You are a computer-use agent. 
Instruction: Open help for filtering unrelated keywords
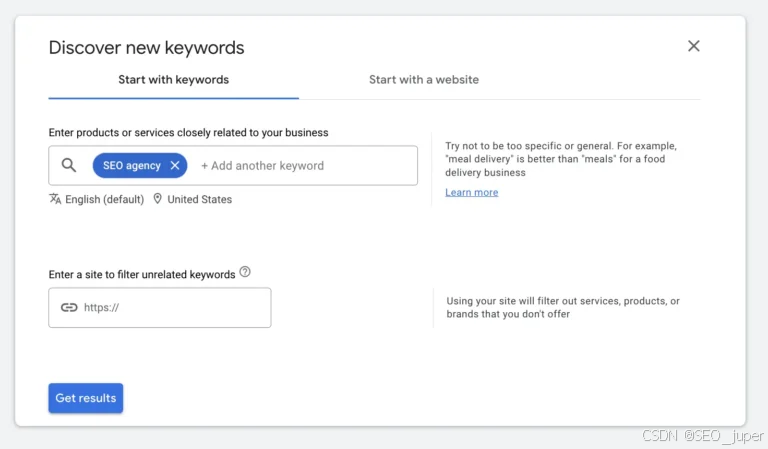(x=245, y=272)
